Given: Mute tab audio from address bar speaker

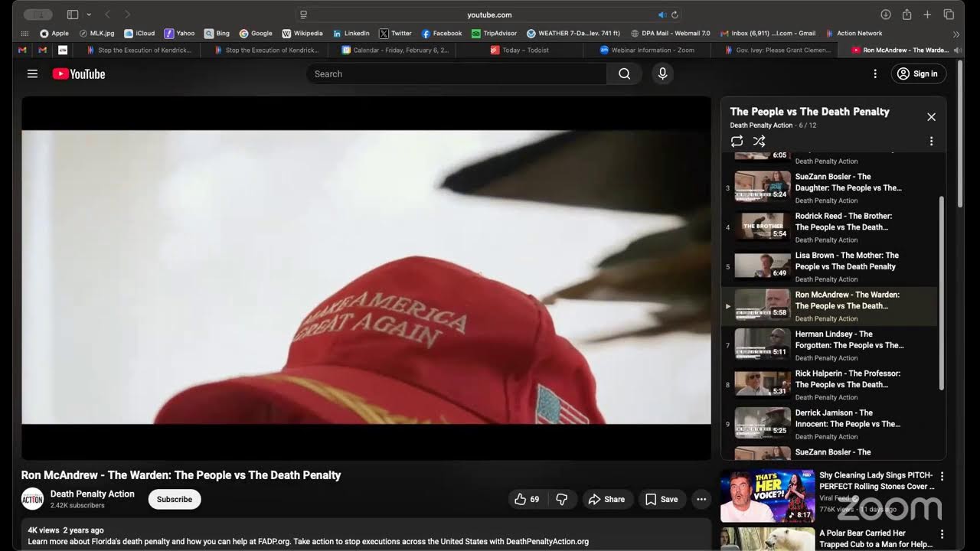Looking at the screenshot, I should (662, 15).
